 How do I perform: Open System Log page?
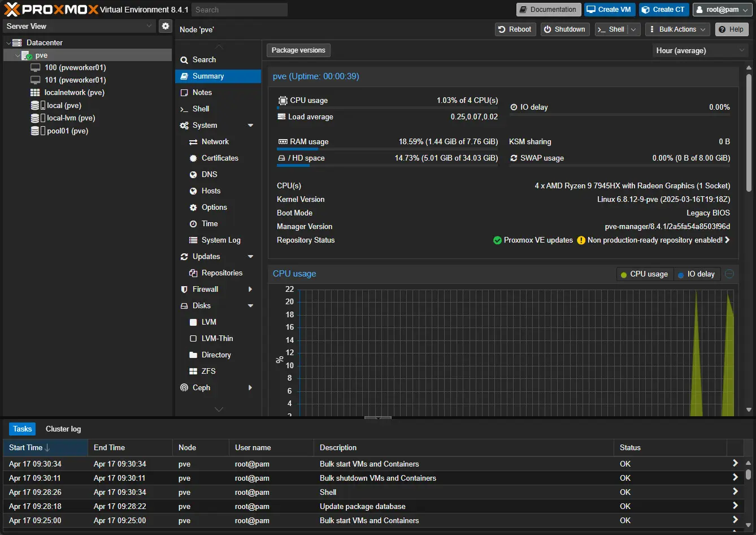pyautogui.click(x=220, y=240)
